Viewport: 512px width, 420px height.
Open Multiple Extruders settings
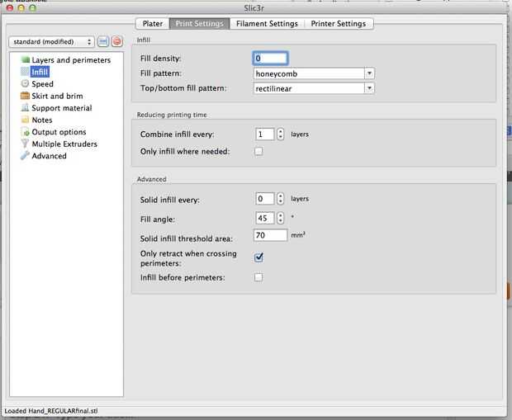pos(64,144)
